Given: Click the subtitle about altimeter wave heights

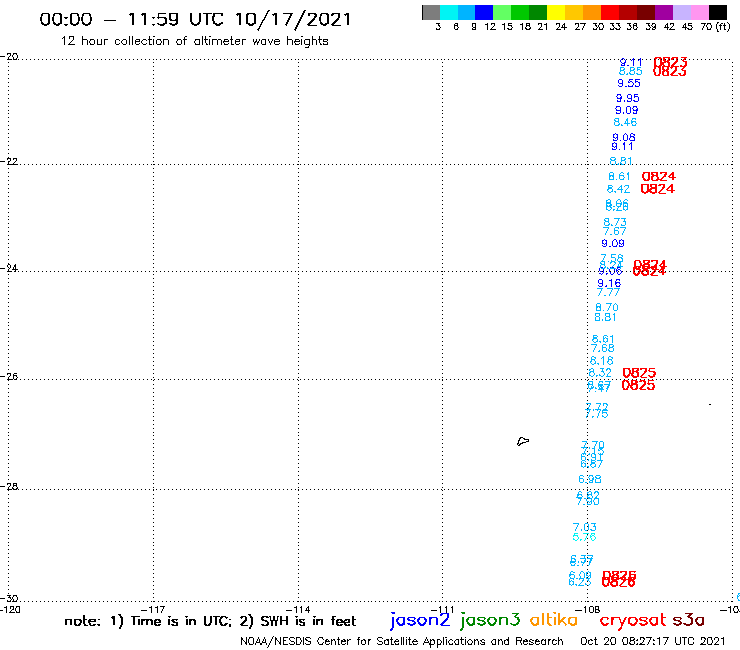Looking at the screenshot, I should [194, 41].
